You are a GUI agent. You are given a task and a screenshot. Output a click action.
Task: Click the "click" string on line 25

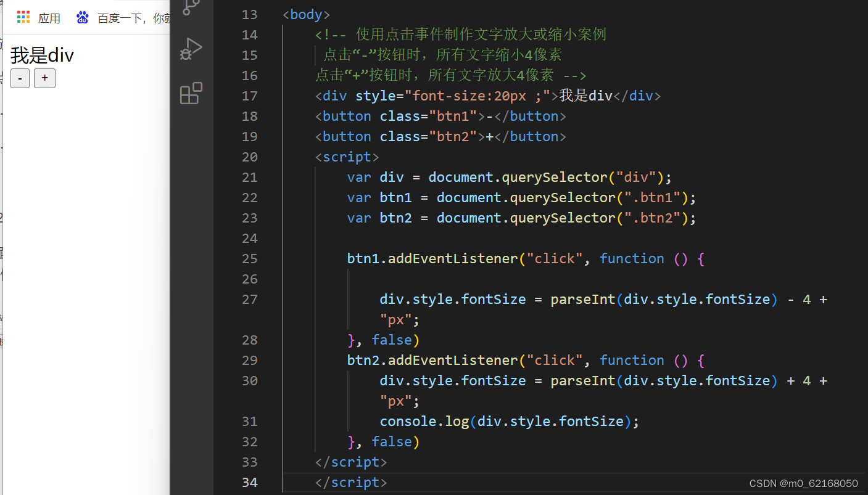(554, 258)
